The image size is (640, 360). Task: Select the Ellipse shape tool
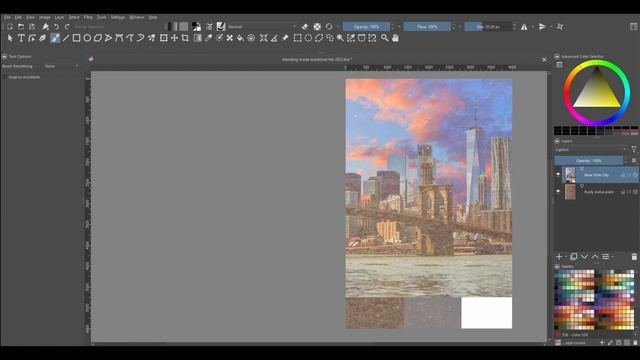pos(87,38)
